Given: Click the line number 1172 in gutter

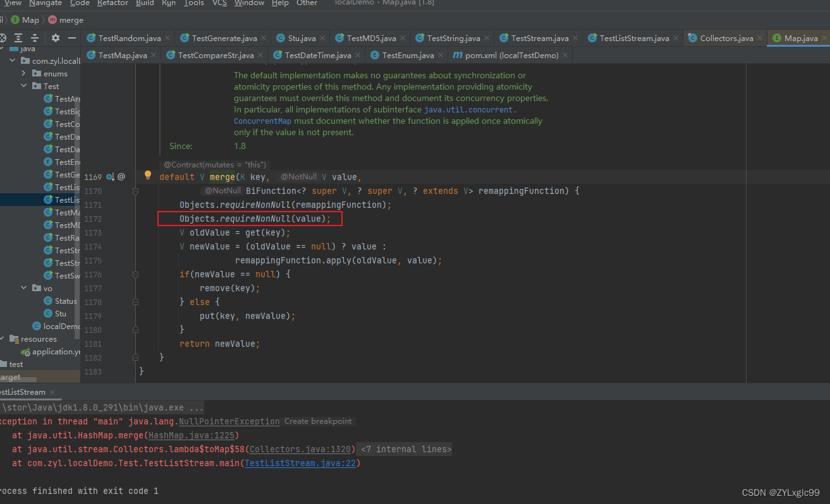Looking at the screenshot, I should (93, 219).
